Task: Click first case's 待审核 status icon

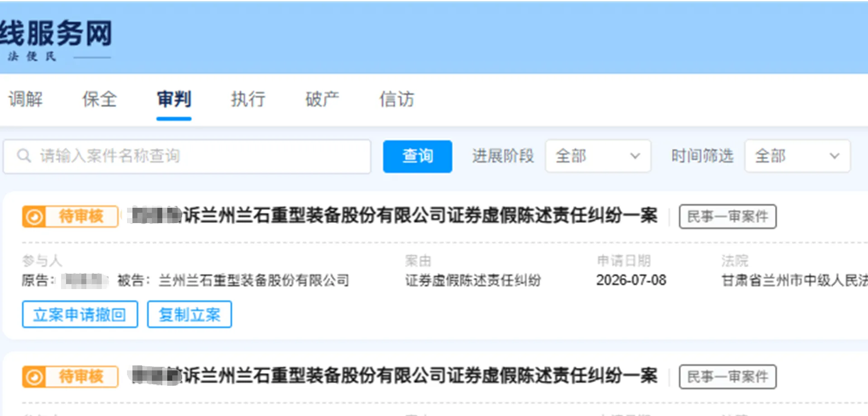Action: click(34, 217)
